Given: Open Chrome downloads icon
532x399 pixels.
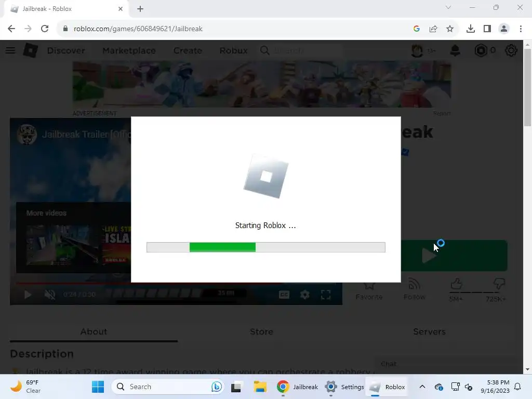Looking at the screenshot, I should click(471, 29).
